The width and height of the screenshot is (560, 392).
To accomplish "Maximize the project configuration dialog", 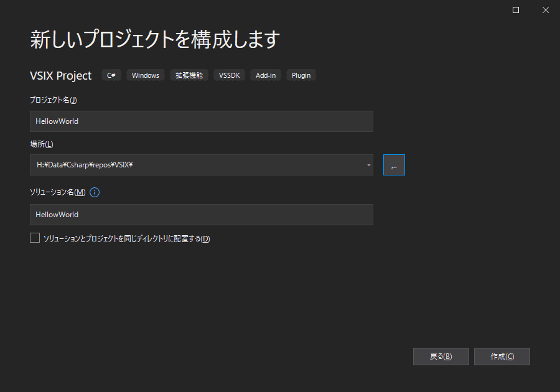I will [x=516, y=10].
